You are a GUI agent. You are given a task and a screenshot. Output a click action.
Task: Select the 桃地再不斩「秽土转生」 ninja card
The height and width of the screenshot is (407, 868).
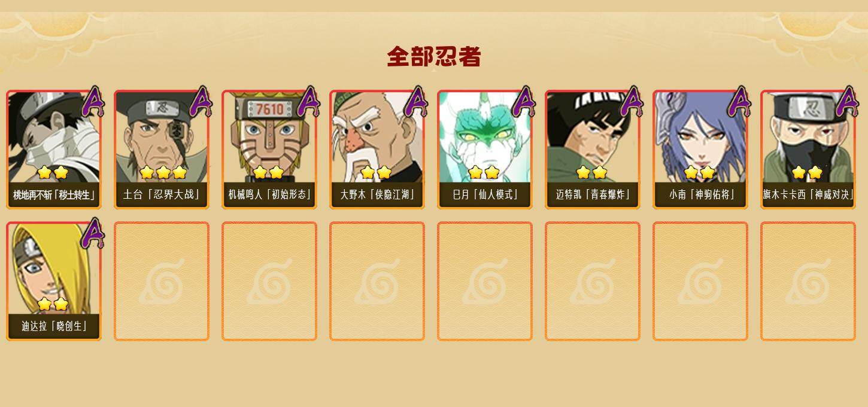click(x=54, y=150)
